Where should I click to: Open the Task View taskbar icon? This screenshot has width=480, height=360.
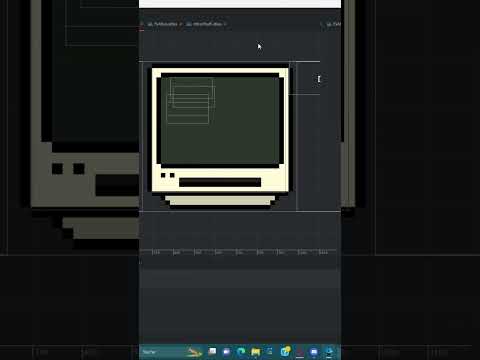[x=212, y=351]
